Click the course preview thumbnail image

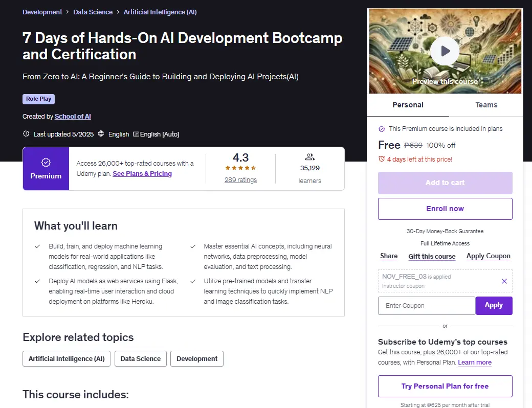(x=445, y=51)
